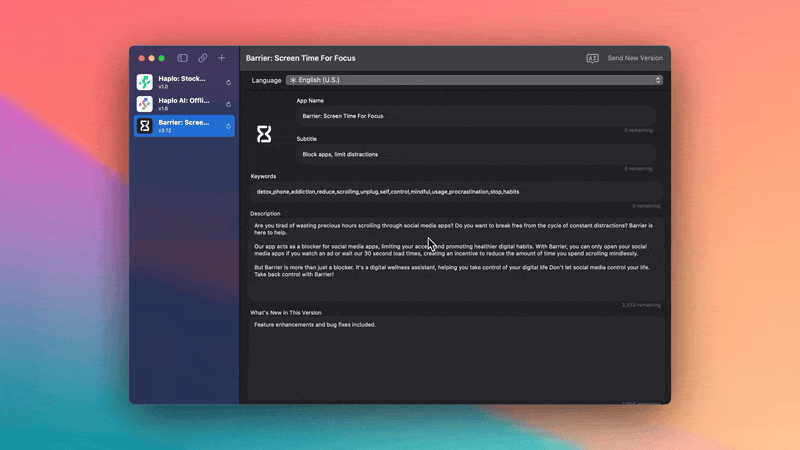Screen dimensions: 800x450
Task: Click paragraph starting 'But Barrier is more than'
Action: [452, 271]
